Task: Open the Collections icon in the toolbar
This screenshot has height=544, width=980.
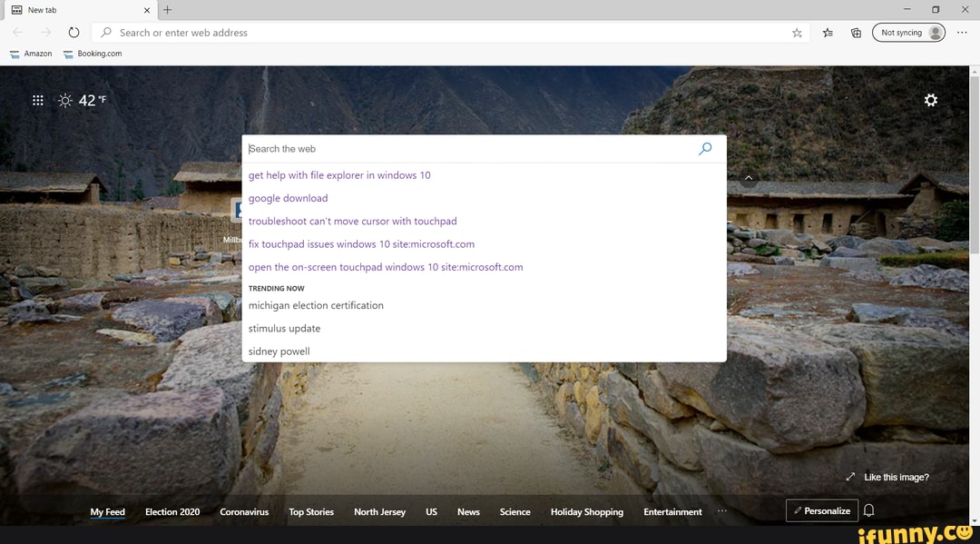Action: pyautogui.click(x=856, y=33)
